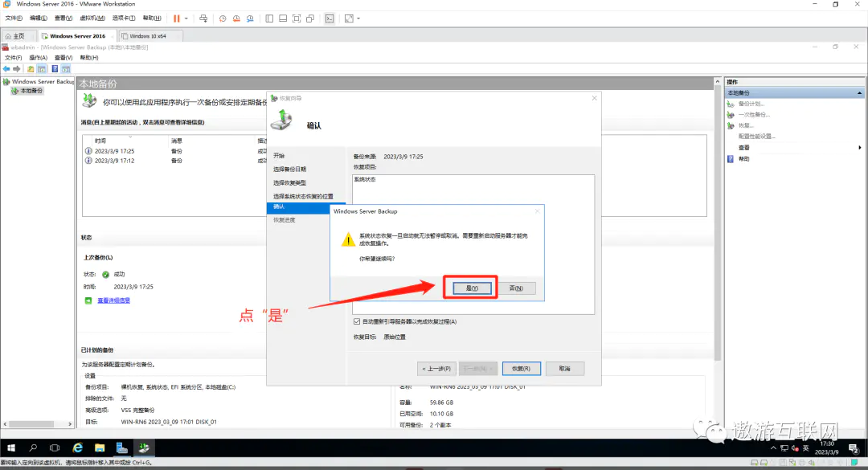This screenshot has height=470, width=868.
Task: Enter full screen mode via the VMware icon
Action: [297, 18]
